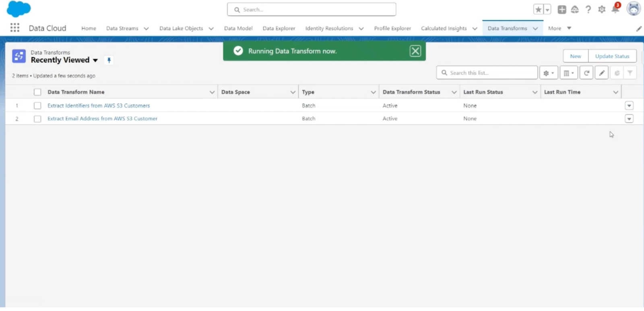Refresh the list view
This screenshot has width=644, height=311.
[586, 73]
